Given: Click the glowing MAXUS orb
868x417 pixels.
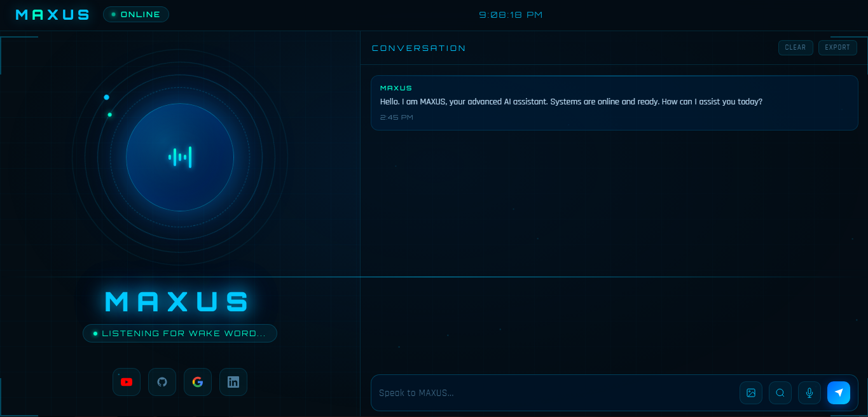Looking at the screenshot, I should (x=180, y=157).
